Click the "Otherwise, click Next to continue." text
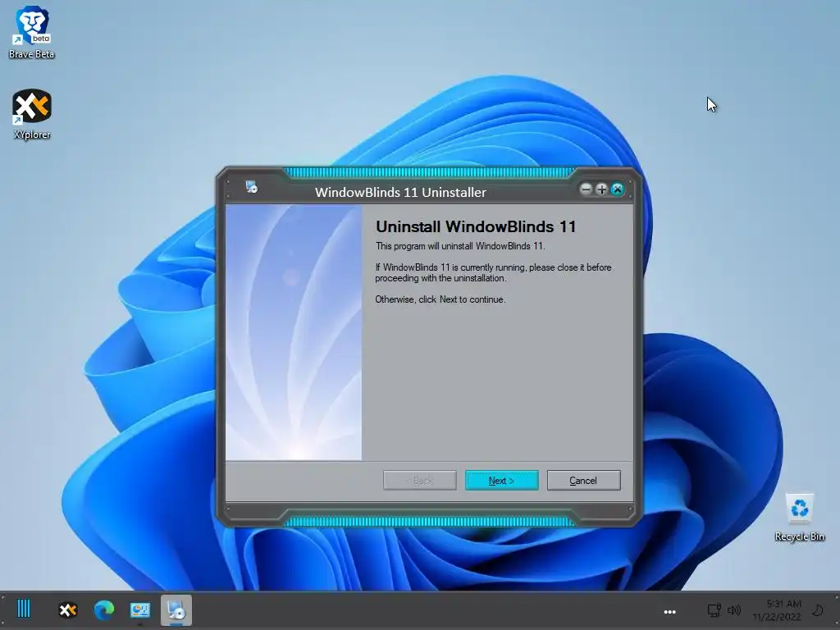 coord(441,299)
